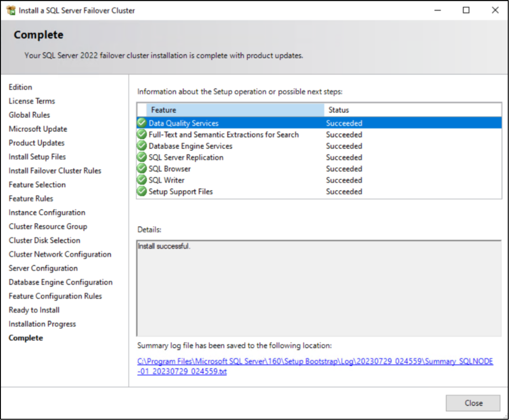The width and height of the screenshot is (509, 420).
Task: Click green check icon beside Database Engine Services
Action: pyautogui.click(x=142, y=146)
